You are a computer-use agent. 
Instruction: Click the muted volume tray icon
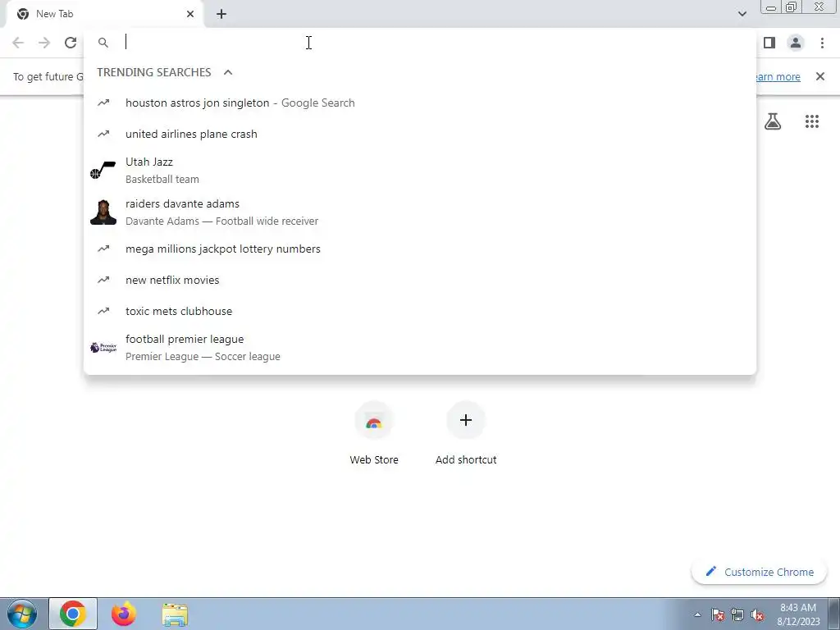(x=757, y=614)
